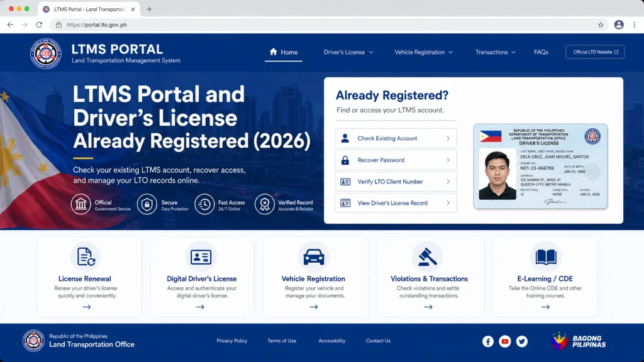Bookmark this page with the star icon

[x=601, y=25]
